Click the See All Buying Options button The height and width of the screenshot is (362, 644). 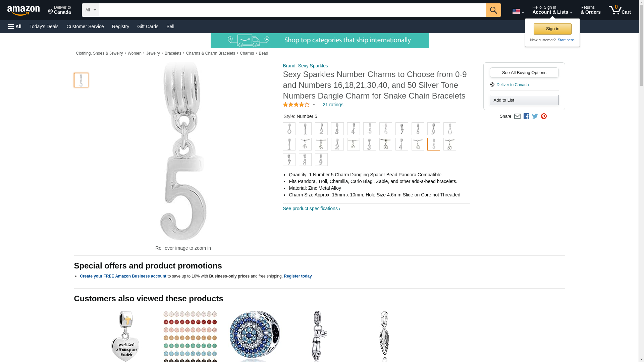(x=524, y=73)
